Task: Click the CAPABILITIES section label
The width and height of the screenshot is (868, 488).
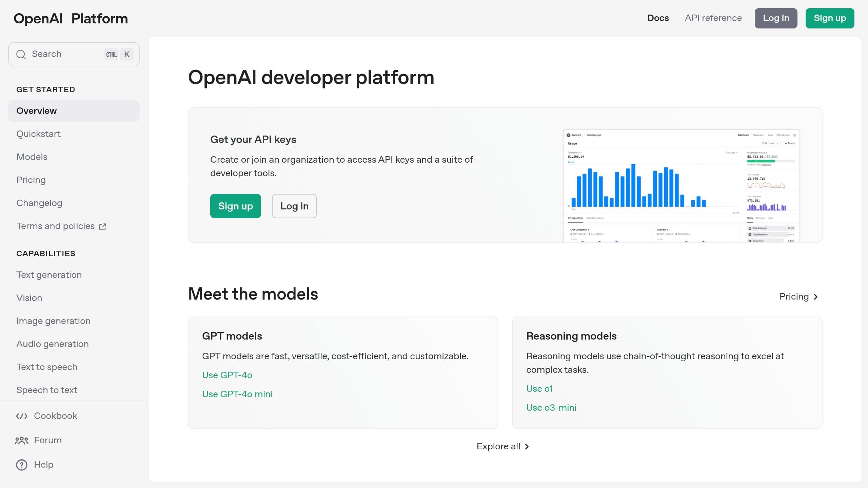Action: pyautogui.click(x=46, y=253)
